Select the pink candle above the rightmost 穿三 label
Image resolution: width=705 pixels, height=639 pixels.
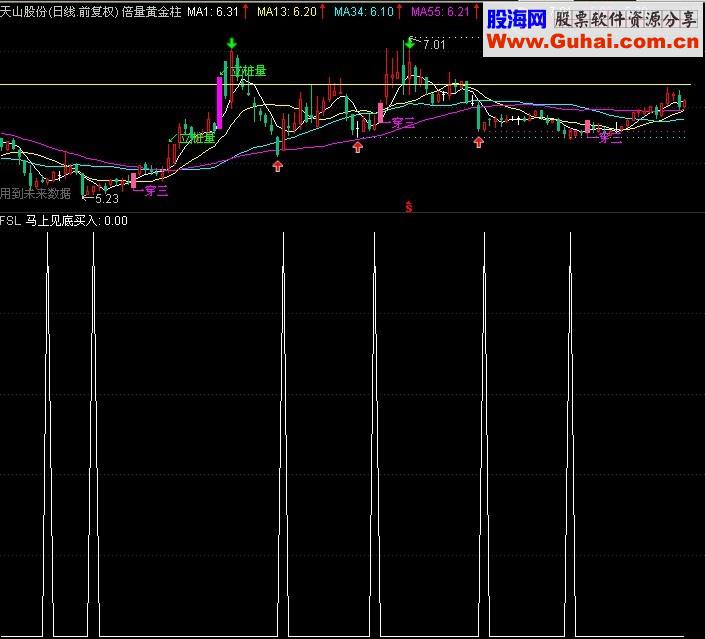[587, 126]
